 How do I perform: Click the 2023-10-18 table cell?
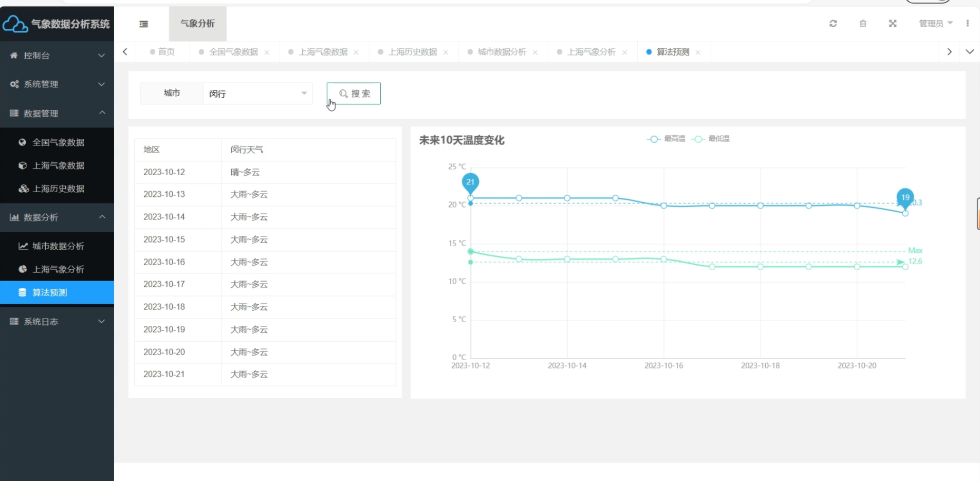178,307
